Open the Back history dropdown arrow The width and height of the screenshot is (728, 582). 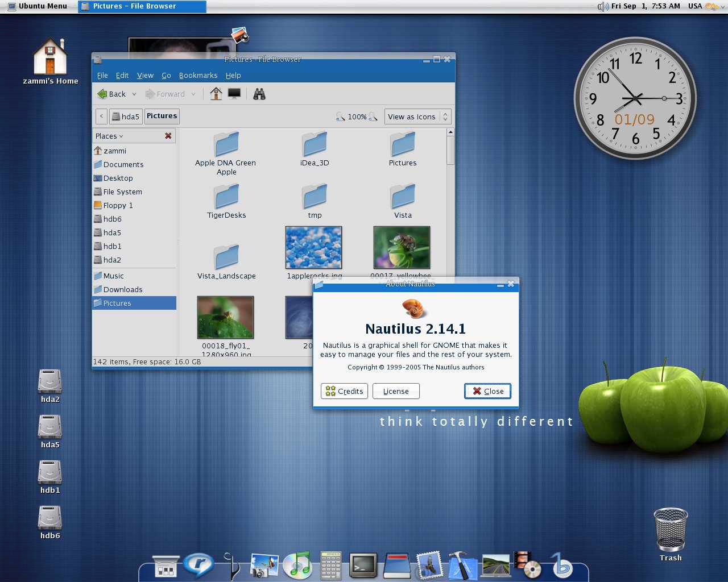134,94
